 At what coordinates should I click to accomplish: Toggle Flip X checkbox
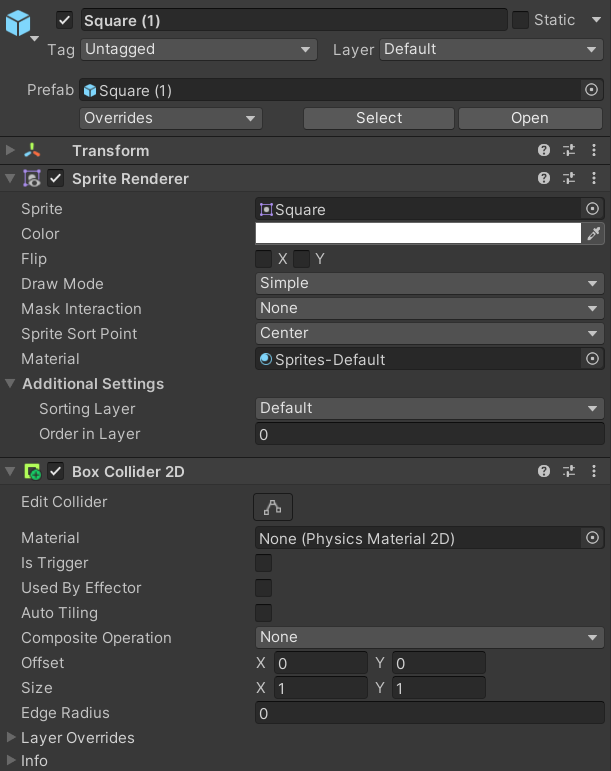[263, 259]
